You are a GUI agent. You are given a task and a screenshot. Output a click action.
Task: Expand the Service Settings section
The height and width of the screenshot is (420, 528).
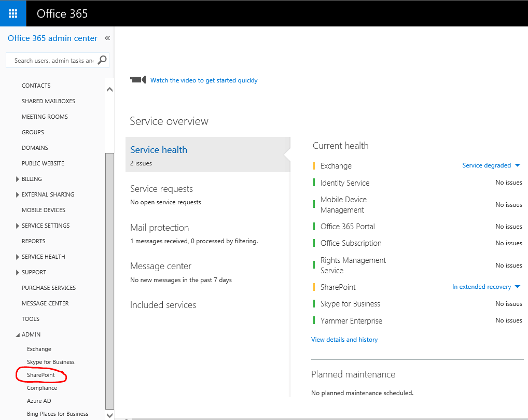click(x=17, y=226)
